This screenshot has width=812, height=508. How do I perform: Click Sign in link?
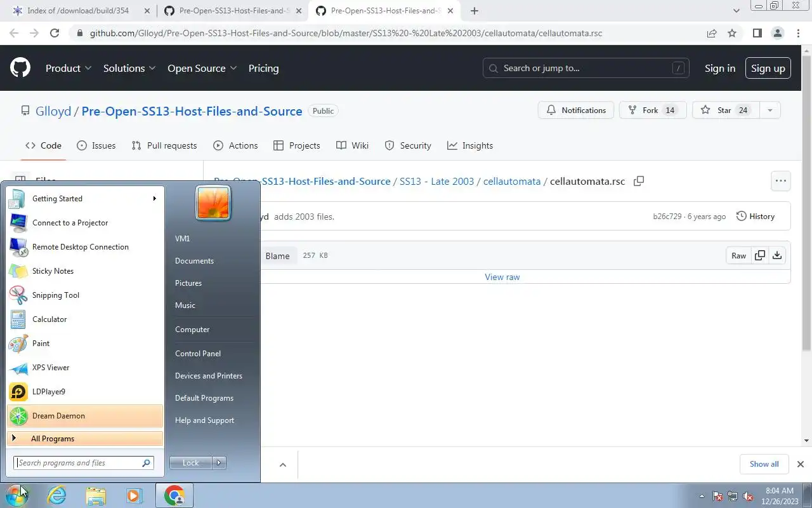coord(720,68)
